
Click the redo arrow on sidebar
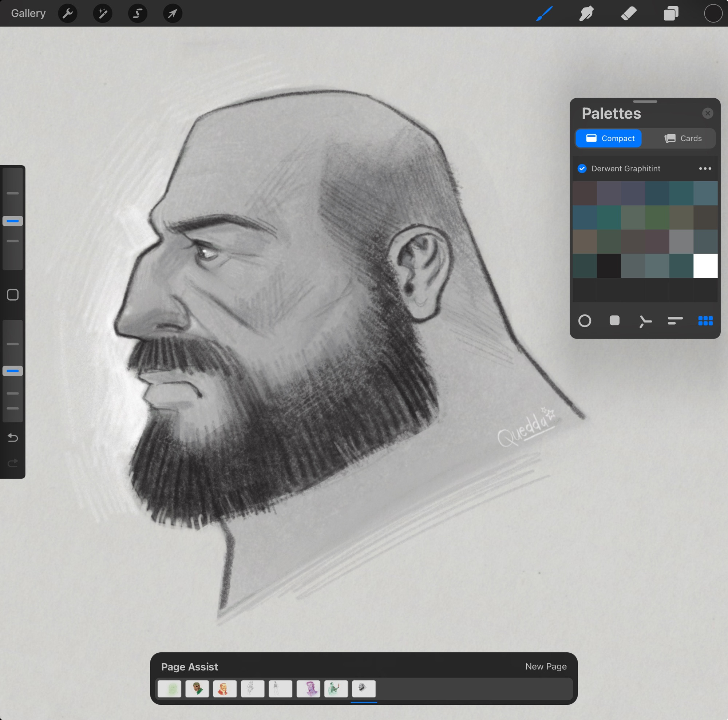point(13,463)
